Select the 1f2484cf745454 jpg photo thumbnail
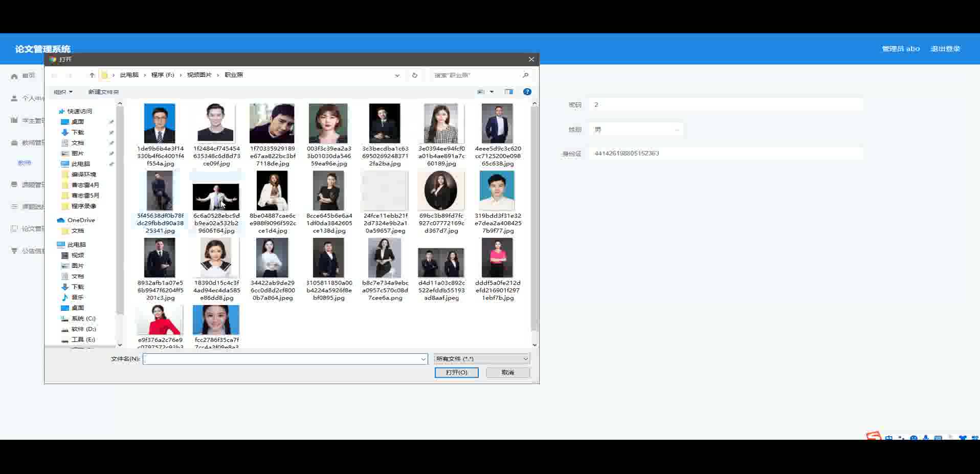 click(216, 123)
